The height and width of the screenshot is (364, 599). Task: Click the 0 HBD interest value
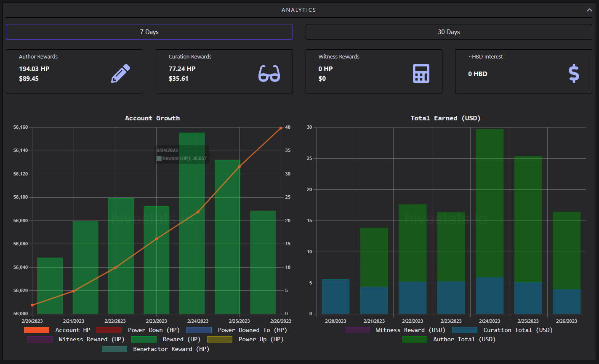click(x=478, y=74)
